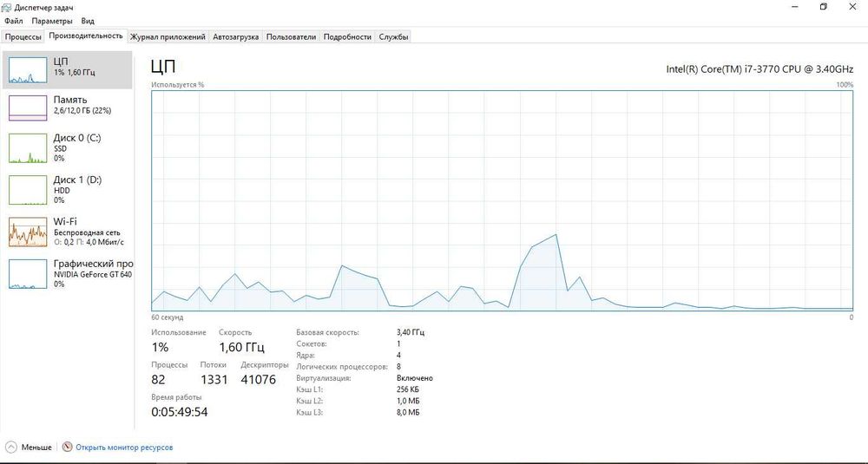Click the base speed value 3,40 ГГц
The image size is (868, 464).
[411, 332]
